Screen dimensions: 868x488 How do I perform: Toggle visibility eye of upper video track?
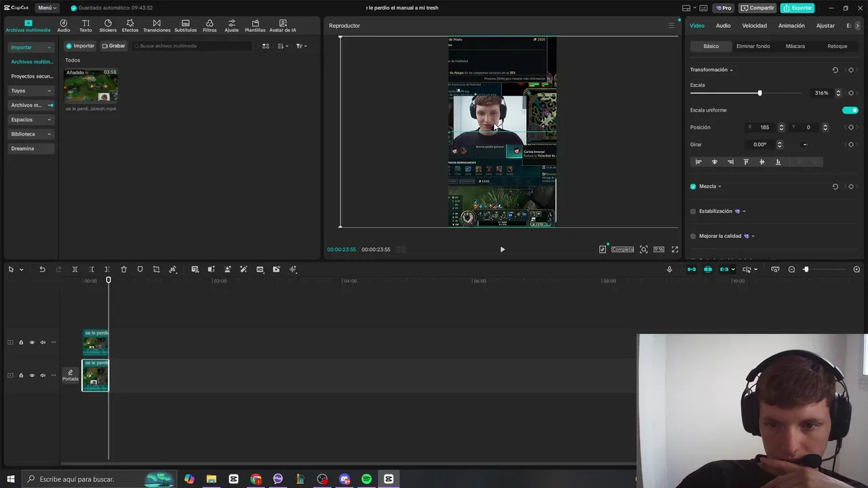pyautogui.click(x=31, y=342)
